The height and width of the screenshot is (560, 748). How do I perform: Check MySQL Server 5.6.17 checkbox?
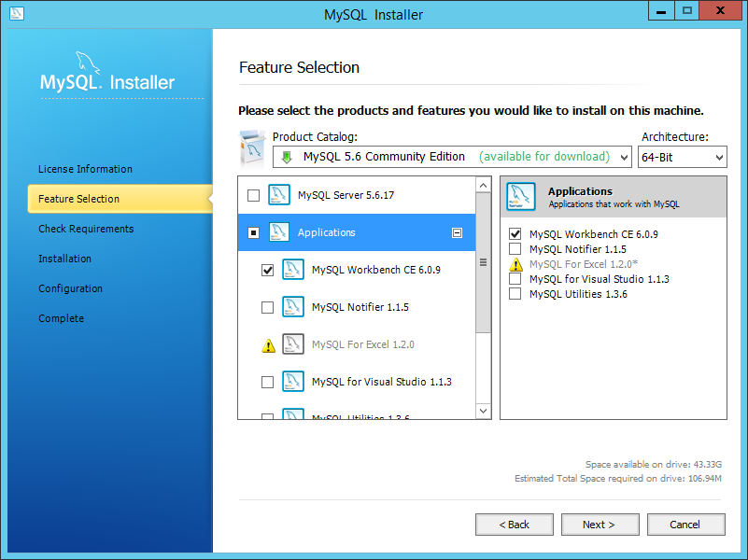[253, 195]
